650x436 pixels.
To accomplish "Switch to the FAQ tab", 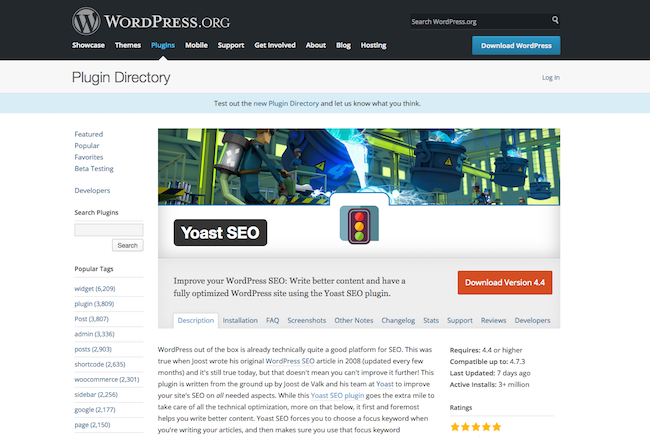I will [x=272, y=320].
